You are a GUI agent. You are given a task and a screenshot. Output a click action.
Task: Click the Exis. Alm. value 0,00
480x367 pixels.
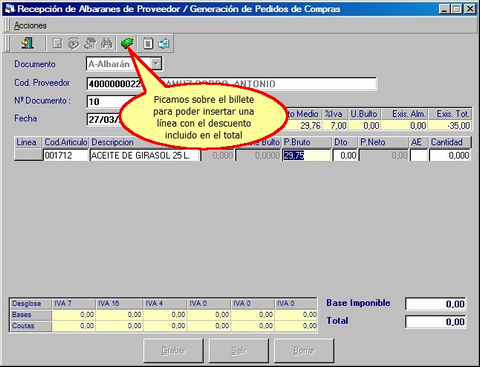pos(404,125)
